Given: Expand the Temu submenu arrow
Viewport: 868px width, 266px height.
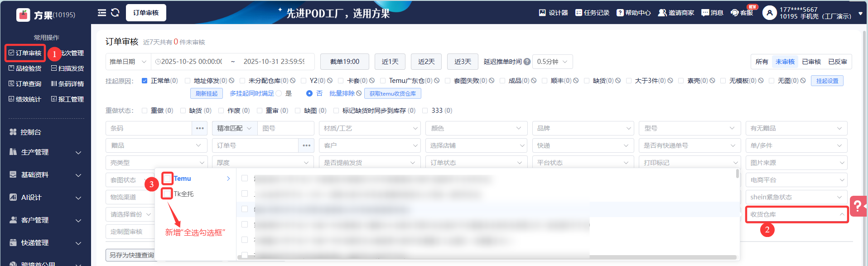Looking at the screenshot, I should click(228, 179).
